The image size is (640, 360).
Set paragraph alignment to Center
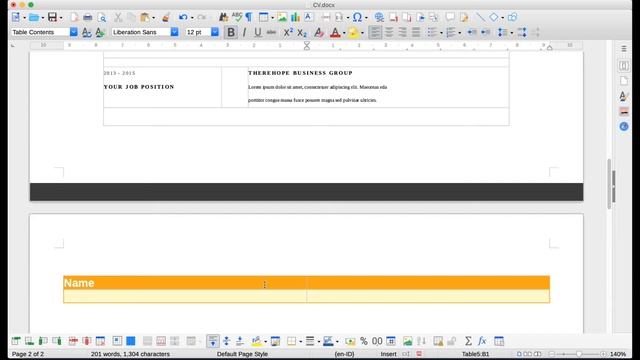[389, 32]
